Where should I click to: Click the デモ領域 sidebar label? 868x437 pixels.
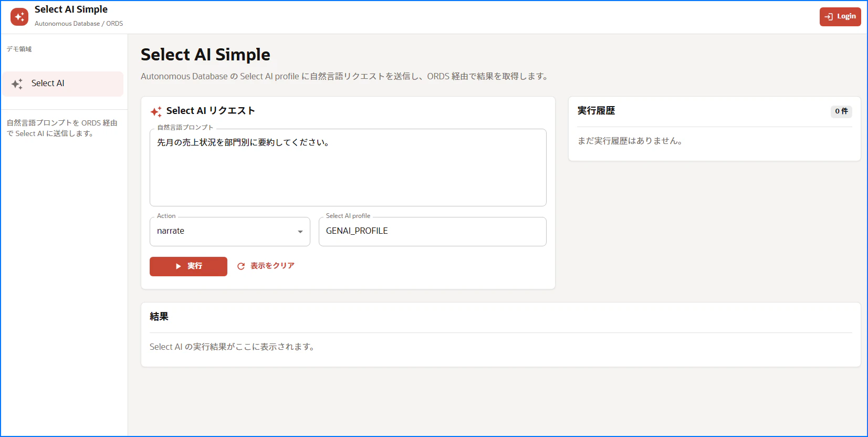(19, 49)
